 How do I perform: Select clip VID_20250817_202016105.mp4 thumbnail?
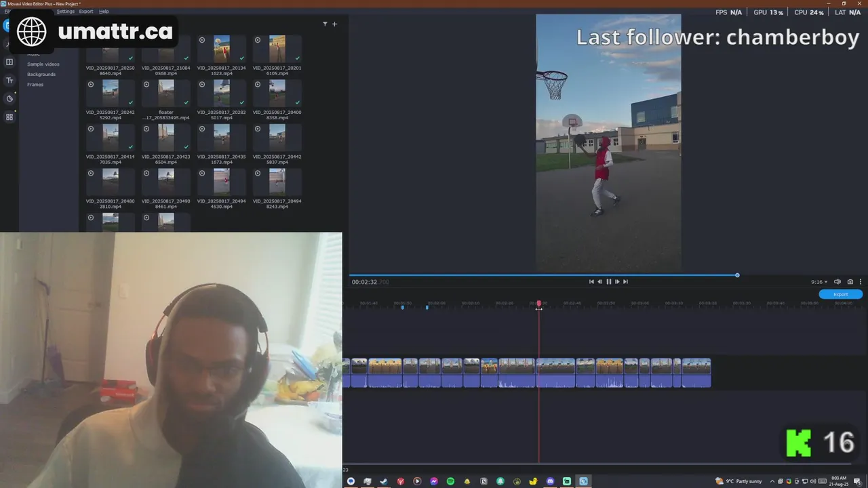click(x=277, y=49)
